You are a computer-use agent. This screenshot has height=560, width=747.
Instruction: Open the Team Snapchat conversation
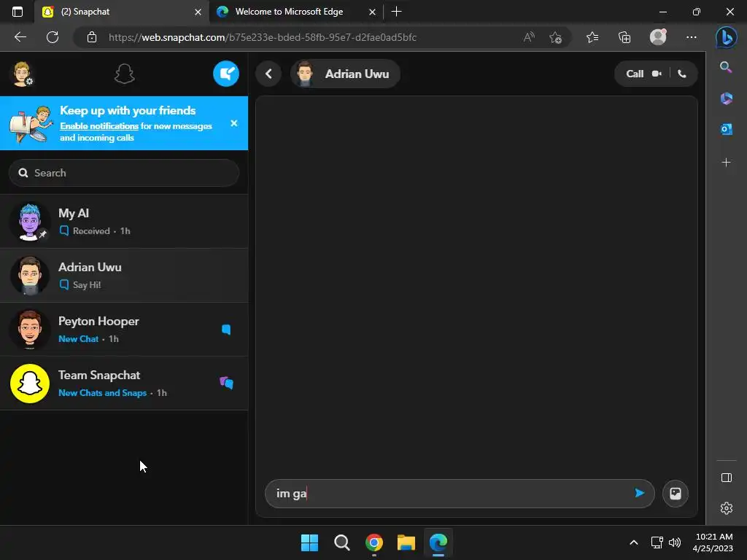(124, 384)
